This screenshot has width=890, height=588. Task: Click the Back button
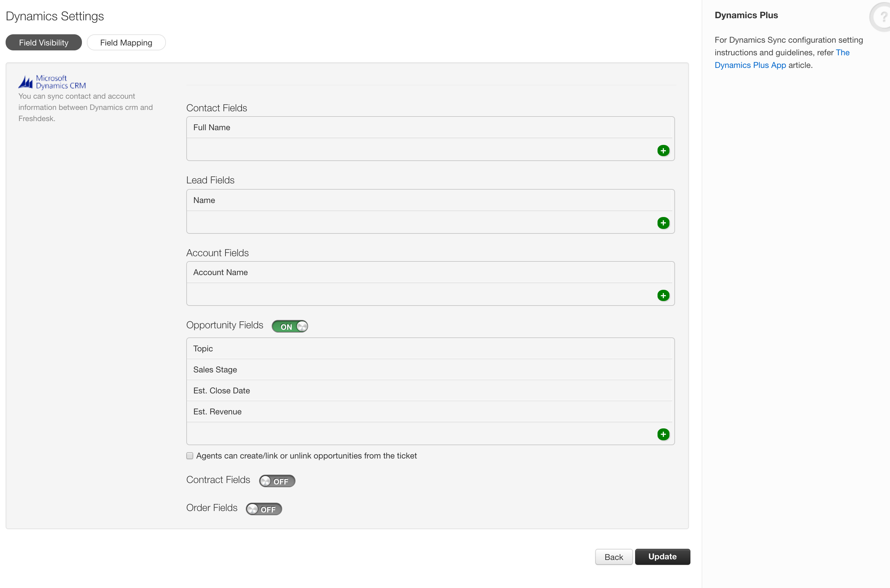click(x=614, y=557)
